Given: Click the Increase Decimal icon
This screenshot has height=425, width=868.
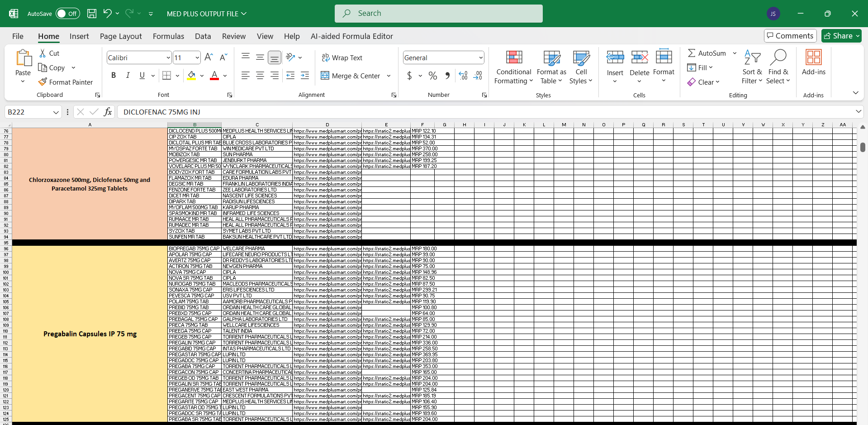Looking at the screenshot, I should pos(463,76).
